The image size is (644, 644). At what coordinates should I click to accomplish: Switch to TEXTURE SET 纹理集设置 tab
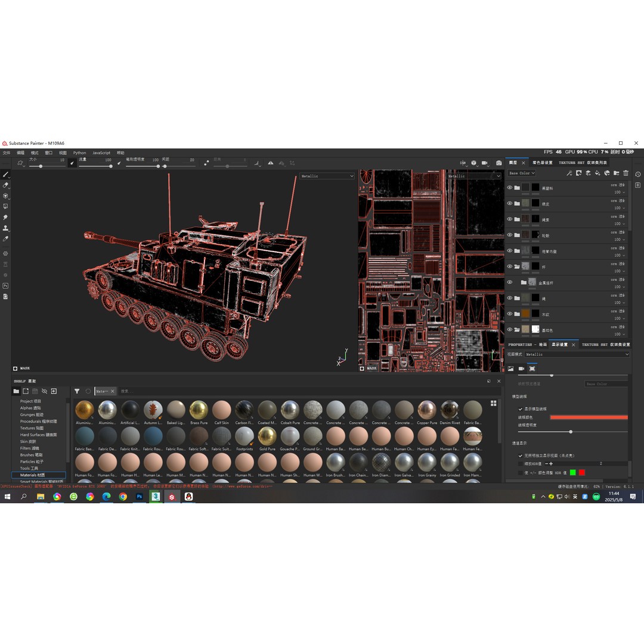pyautogui.click(x=606, y=345)
